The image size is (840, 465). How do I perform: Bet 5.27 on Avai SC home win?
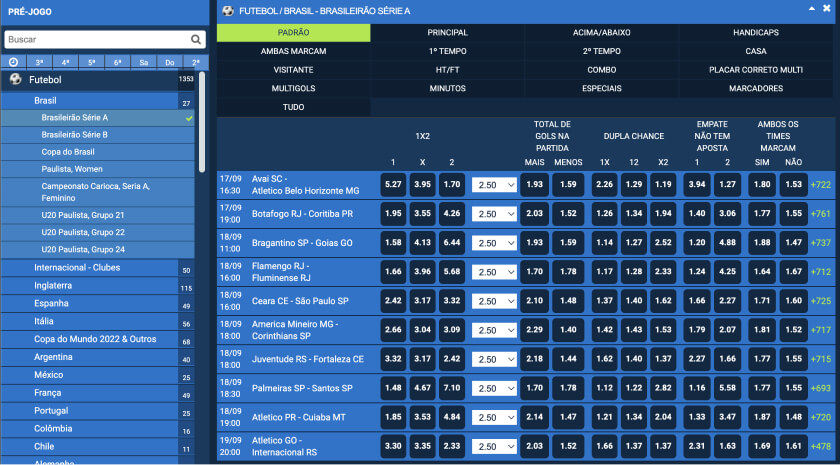[393, 185]
